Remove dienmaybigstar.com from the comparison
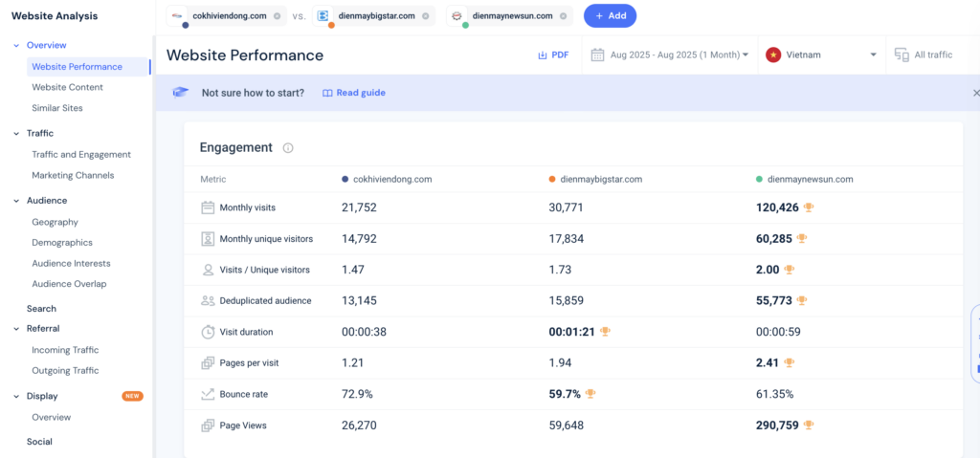 coord(424,16)
